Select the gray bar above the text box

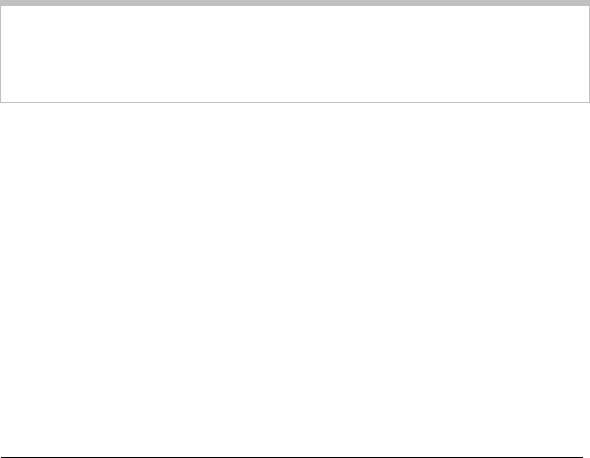pos(295,3)
